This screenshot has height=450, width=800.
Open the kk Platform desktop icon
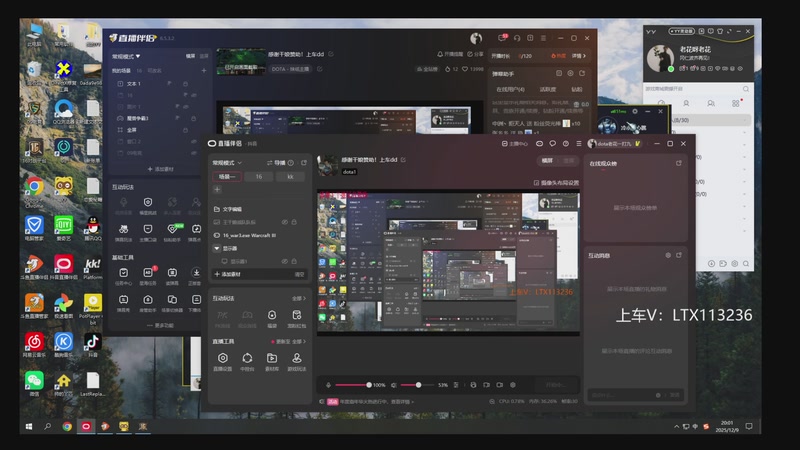pyautogui.click(x=92, y=268)
